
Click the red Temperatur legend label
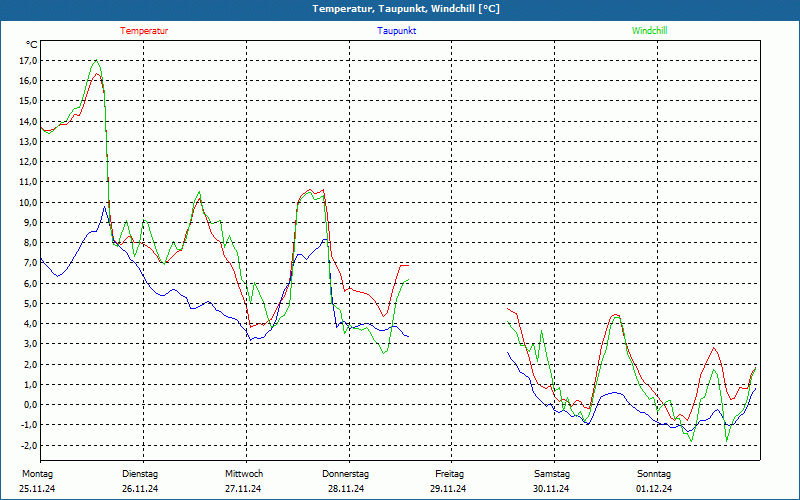point(144,31)
